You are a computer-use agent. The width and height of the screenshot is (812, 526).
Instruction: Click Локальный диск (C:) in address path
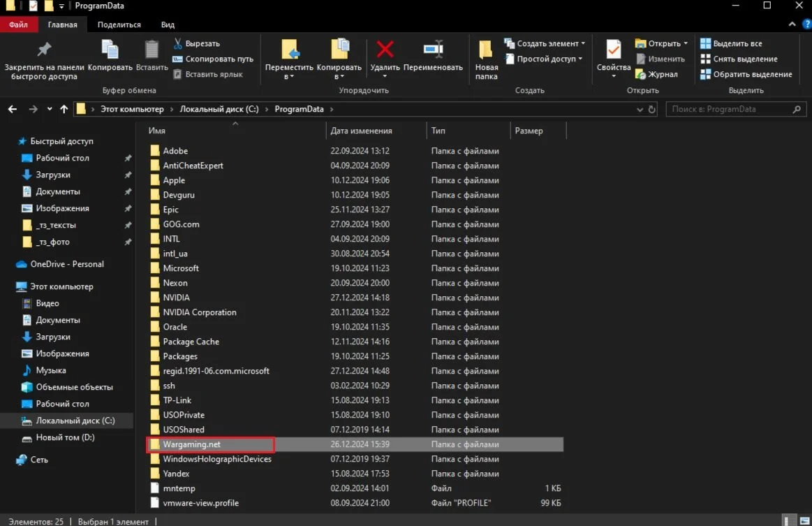(x=219, y=109)
